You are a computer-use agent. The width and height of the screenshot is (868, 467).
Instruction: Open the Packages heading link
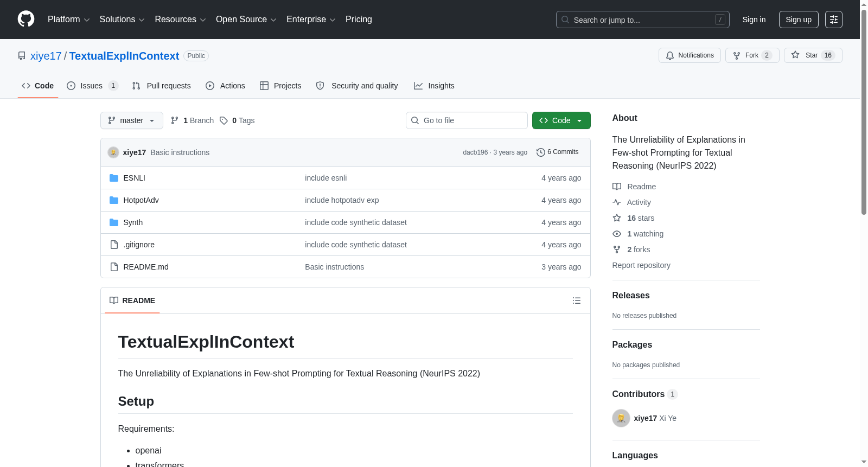tap(632, 345)
